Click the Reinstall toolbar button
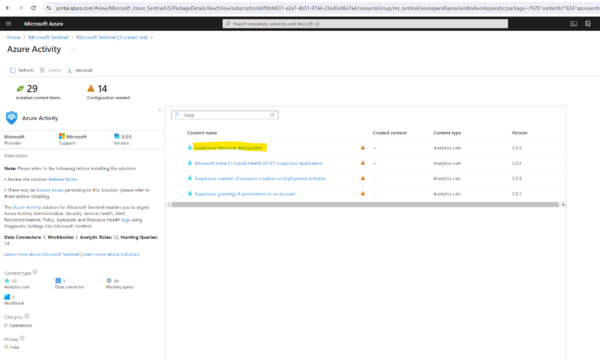600x360 pixels. pos(80,70)
